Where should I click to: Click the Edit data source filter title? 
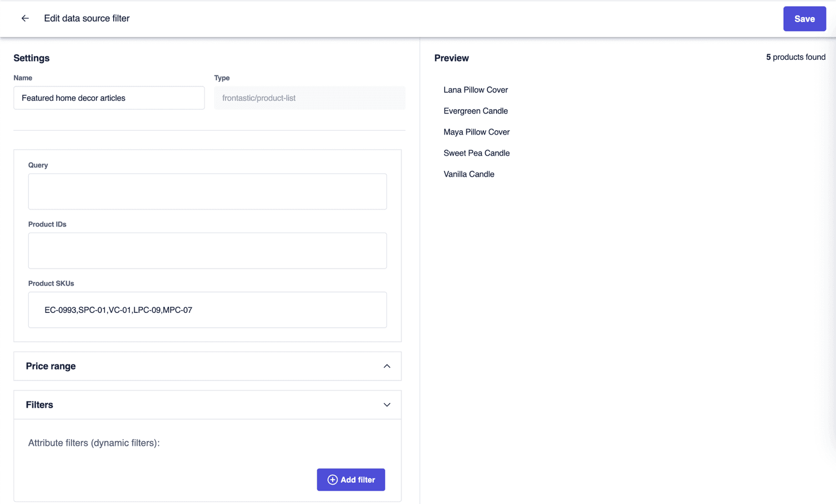tap(86, 18)
